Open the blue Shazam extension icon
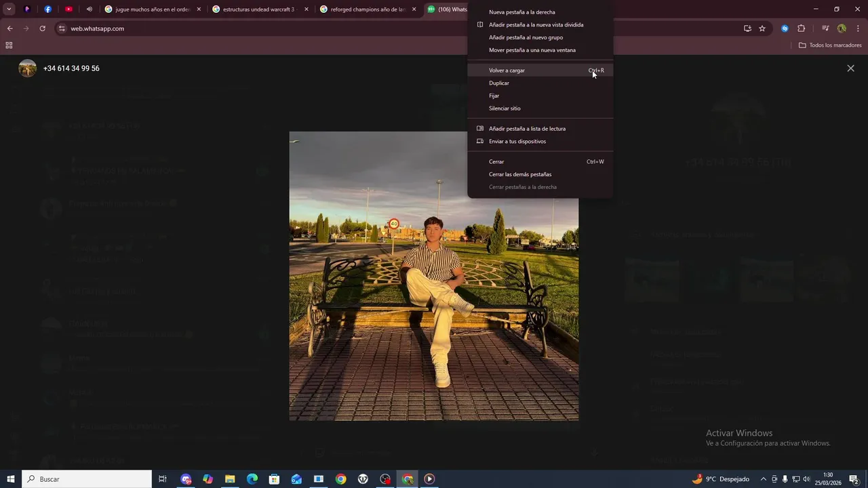 point(785,28)
